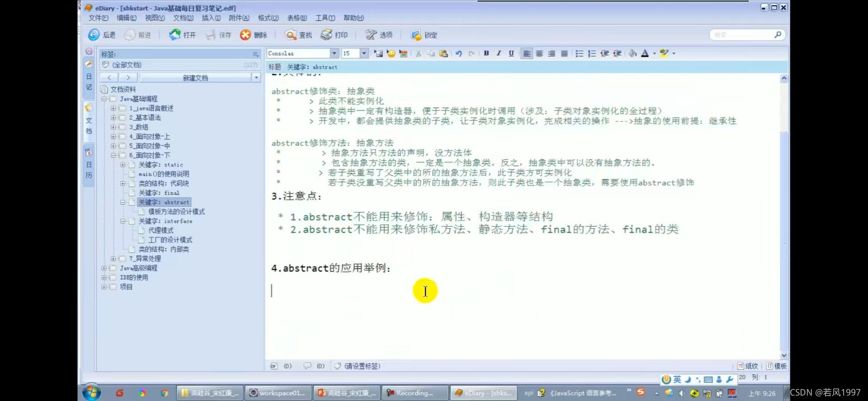Click 请设置标签 to set tags
The height and width of the screenshot is (401, 868).
pos(362,366)
